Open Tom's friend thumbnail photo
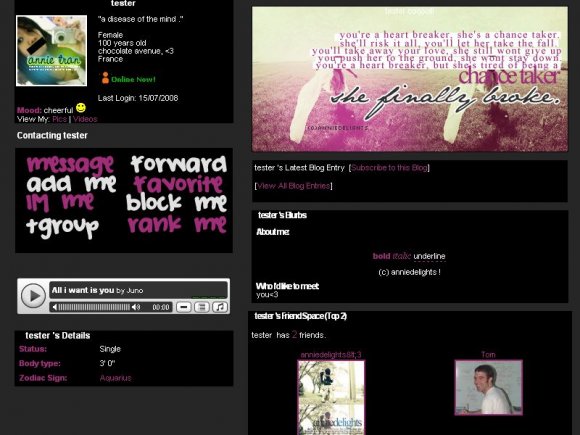This screenshot has height=435, width=580. pyautogui.click(x=488, y=388)
